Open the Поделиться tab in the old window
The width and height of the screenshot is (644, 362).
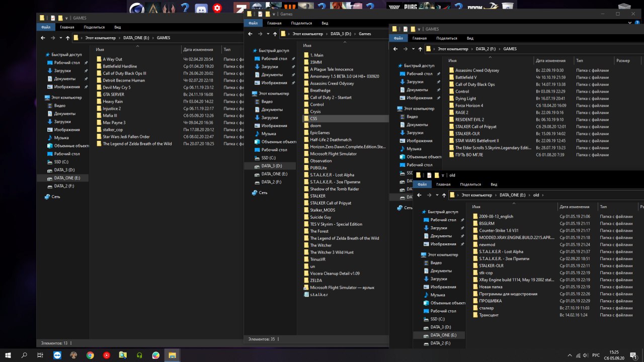470,185
